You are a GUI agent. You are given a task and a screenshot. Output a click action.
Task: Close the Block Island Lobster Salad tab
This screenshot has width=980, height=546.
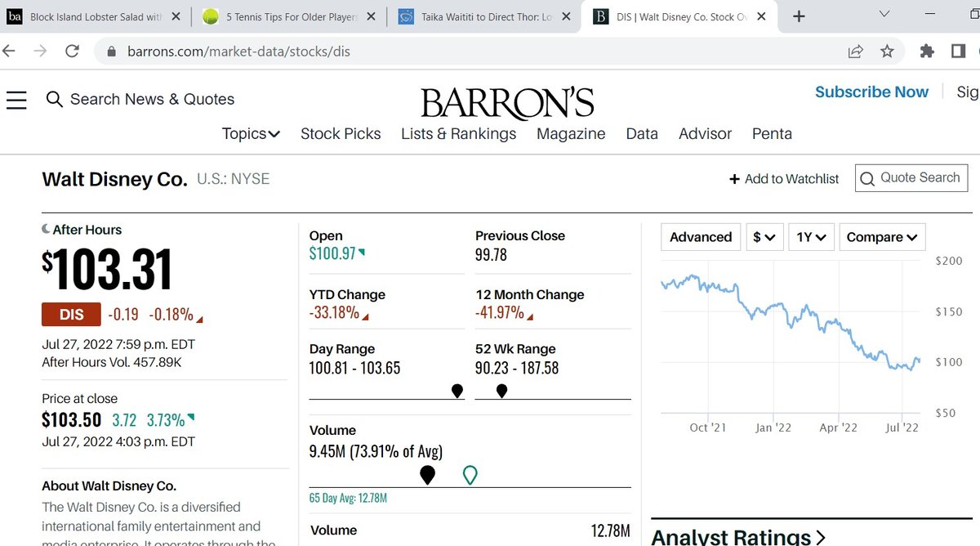click(x=176, y=16)
